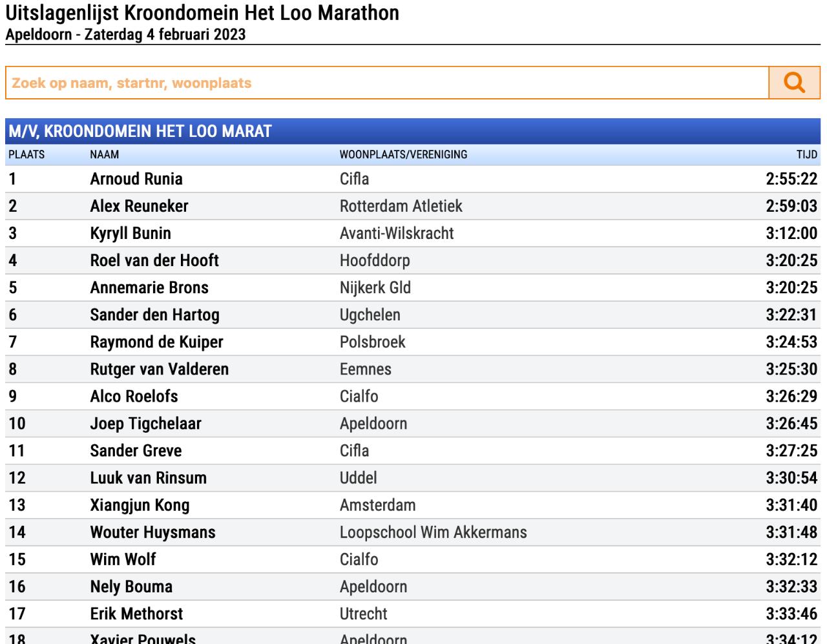
Task: Select Raymond de Kuiper entry
Action: point(413,342)
